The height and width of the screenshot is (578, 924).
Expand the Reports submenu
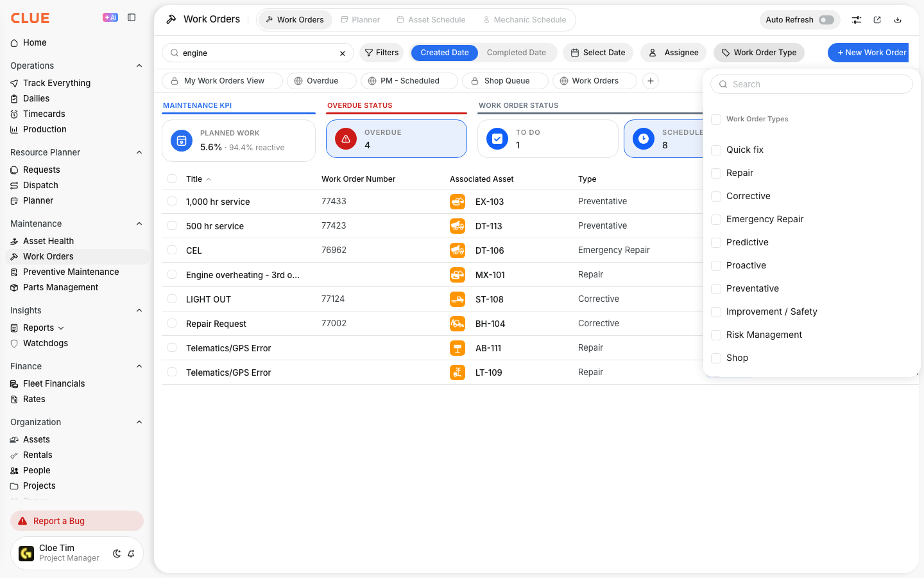click(x=61, y=328)
